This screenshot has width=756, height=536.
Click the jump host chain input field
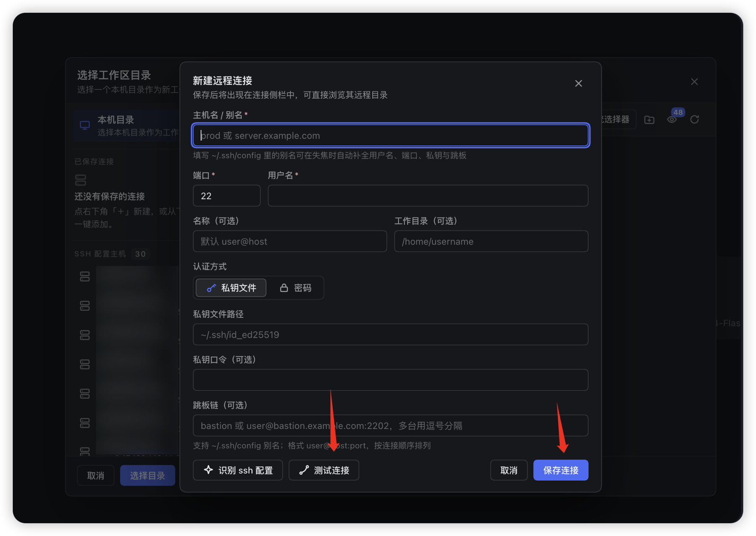(x=390, y=425)
